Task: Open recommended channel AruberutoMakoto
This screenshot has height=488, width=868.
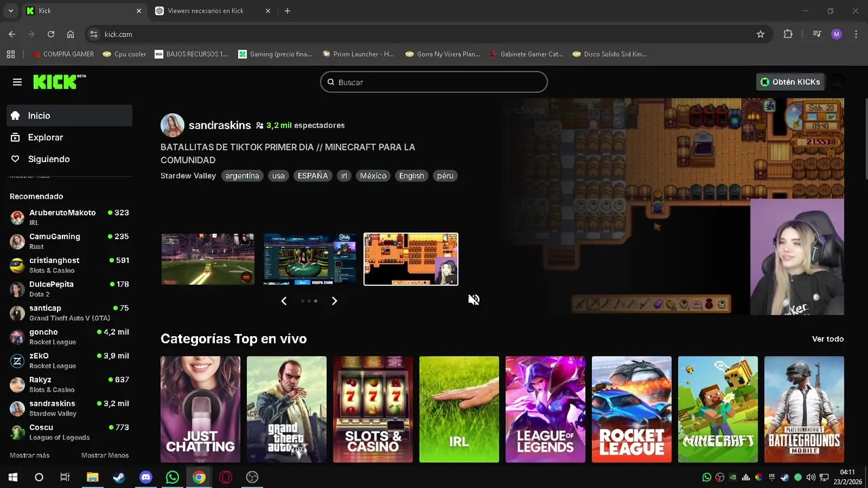Action: 69,217
